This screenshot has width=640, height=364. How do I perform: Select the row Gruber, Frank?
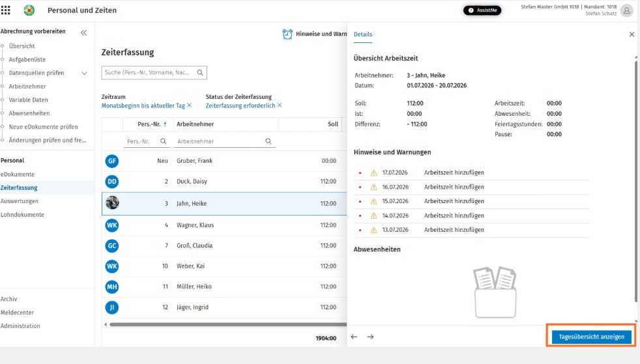tap(224, 161)
